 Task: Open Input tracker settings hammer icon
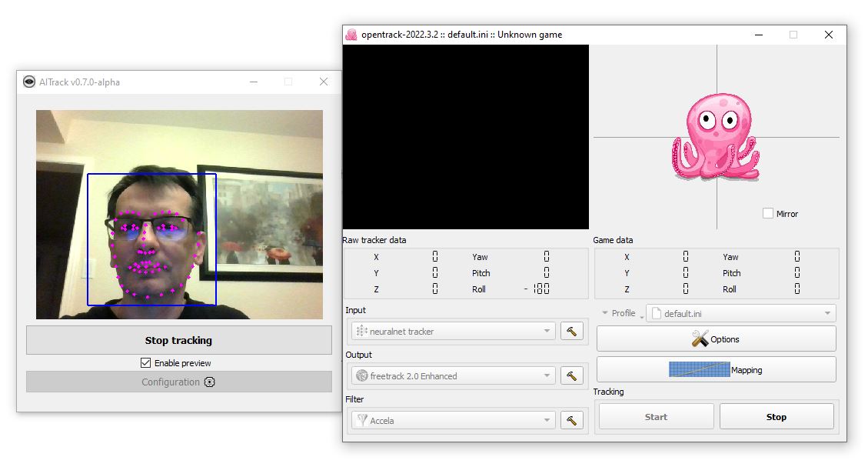coord(571,331)
